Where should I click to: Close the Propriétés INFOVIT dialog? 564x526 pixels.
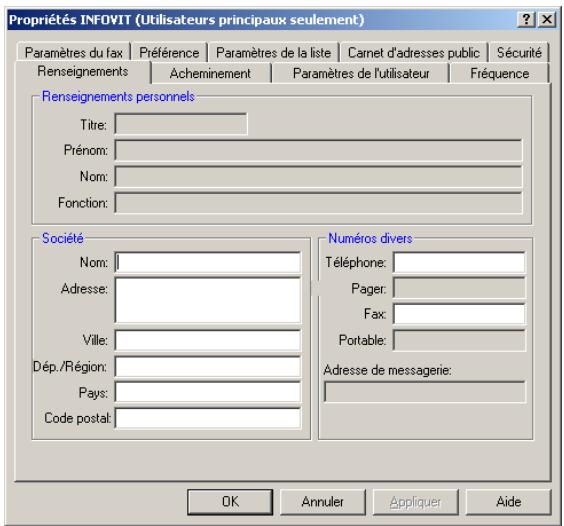[x=547, y=19]
